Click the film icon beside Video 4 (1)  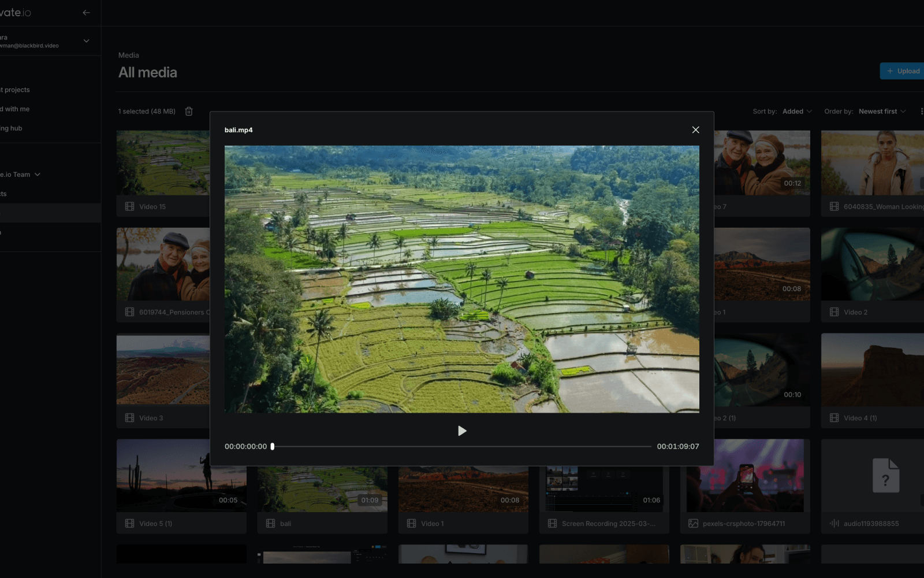[x=834, y=418]
